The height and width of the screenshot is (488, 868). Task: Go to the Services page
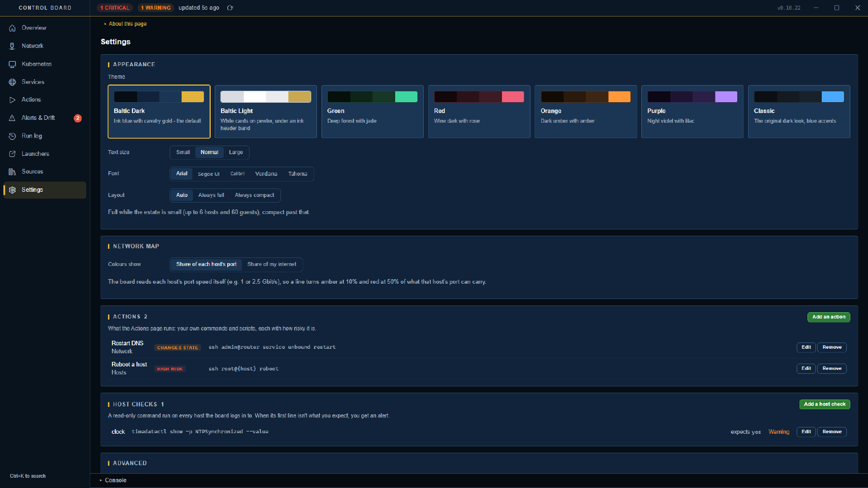coord(45,82)
